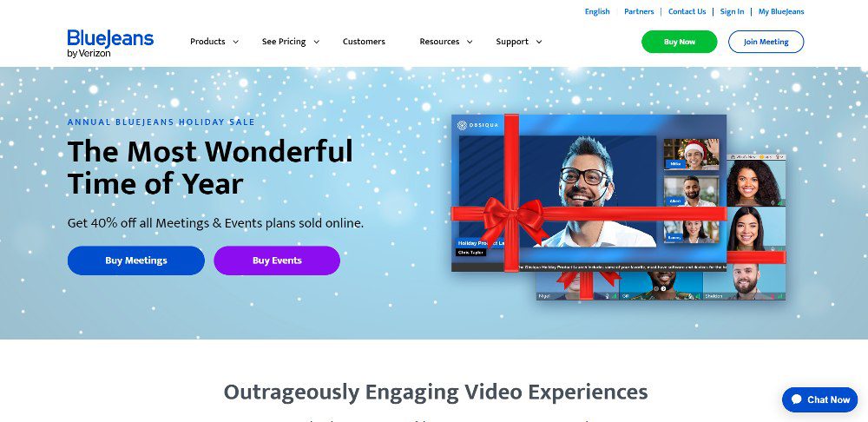Click the Obsiqua logo in the meeting screenshot
868x422 pixels.
click(477, 125)
